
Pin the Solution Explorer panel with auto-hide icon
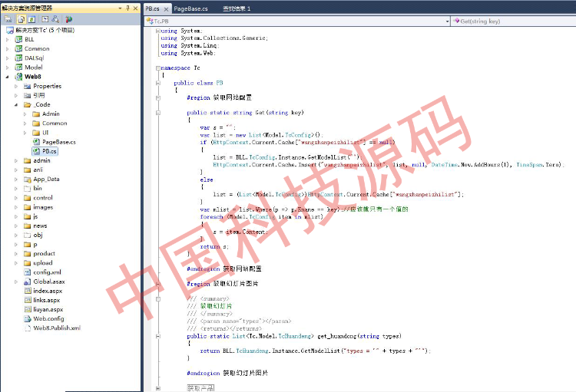(127, 8)
